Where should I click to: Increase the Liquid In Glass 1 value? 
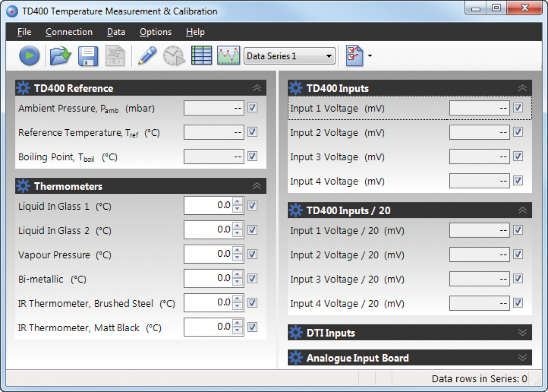237,201
